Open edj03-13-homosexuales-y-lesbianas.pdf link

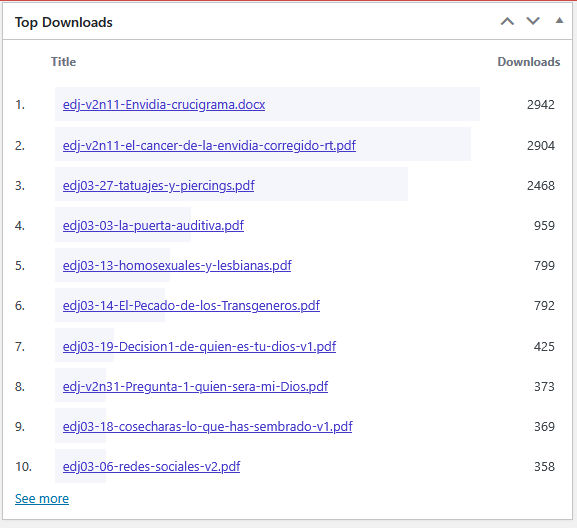click(177, 266)
